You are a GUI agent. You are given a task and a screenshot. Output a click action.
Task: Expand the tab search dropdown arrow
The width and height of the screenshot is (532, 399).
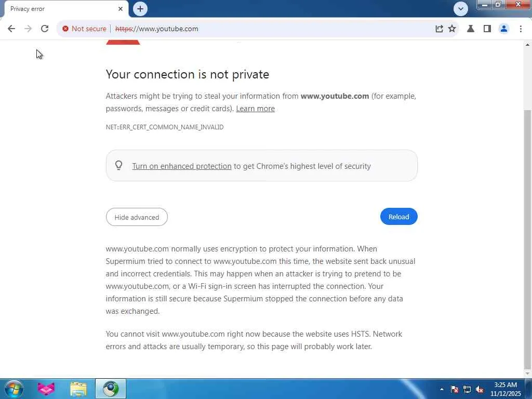(x=460, y=9)
